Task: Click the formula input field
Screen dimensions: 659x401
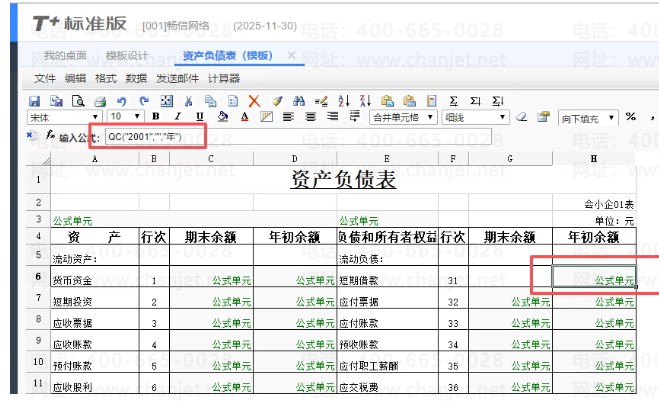Action: tap(298, 137)
